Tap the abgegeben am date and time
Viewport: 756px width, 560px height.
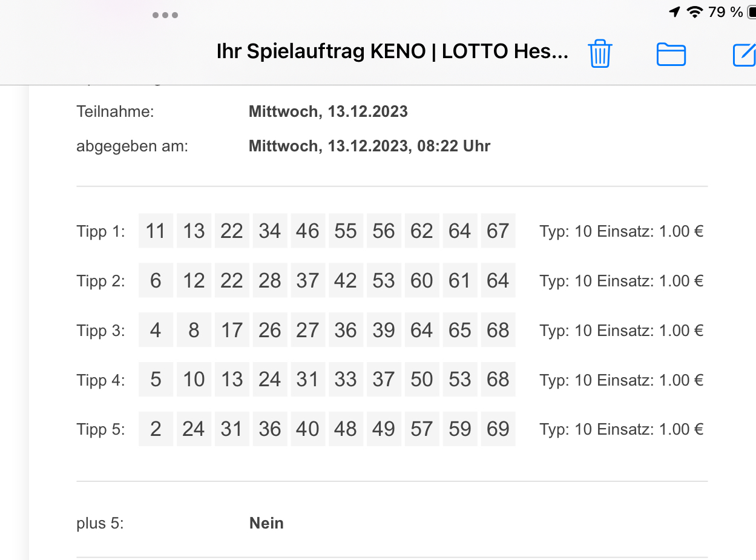tap(369, 147)
